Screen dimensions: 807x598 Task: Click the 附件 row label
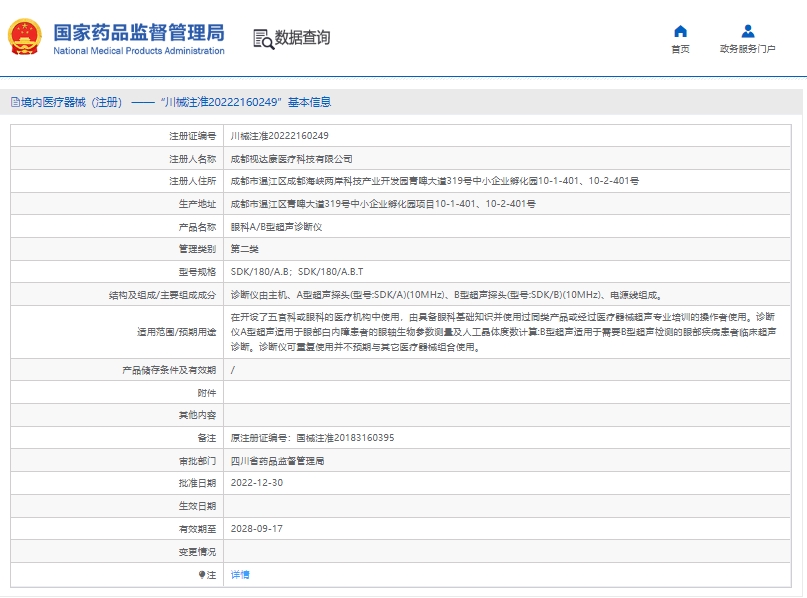tap(207, 393)
